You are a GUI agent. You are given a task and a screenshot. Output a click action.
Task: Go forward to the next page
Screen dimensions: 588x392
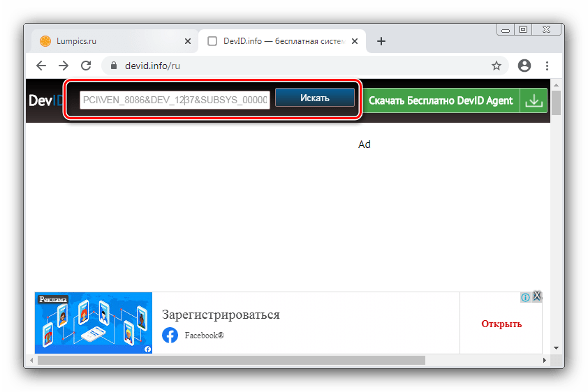pos(64,66)
